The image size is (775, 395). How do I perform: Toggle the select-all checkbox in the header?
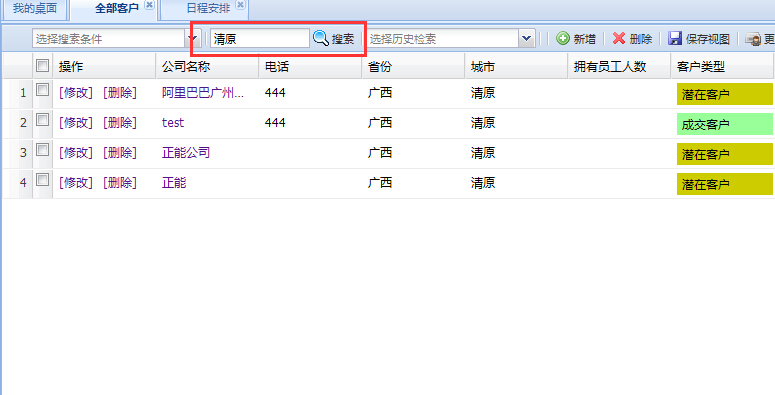pos(43,65)
